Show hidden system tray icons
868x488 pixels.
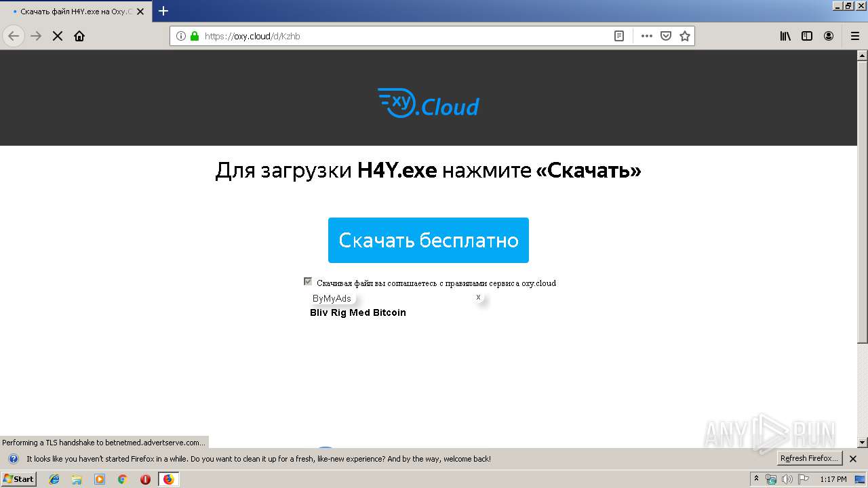click(x=756, y=479)
